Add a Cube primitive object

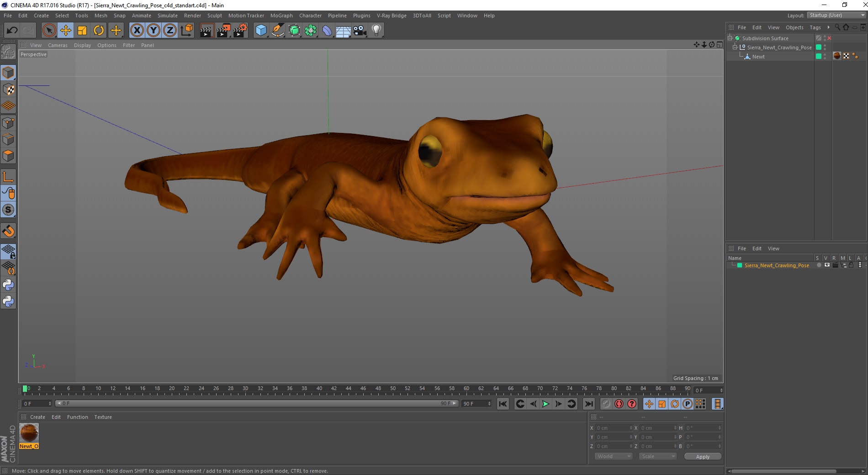pos(261,31)
